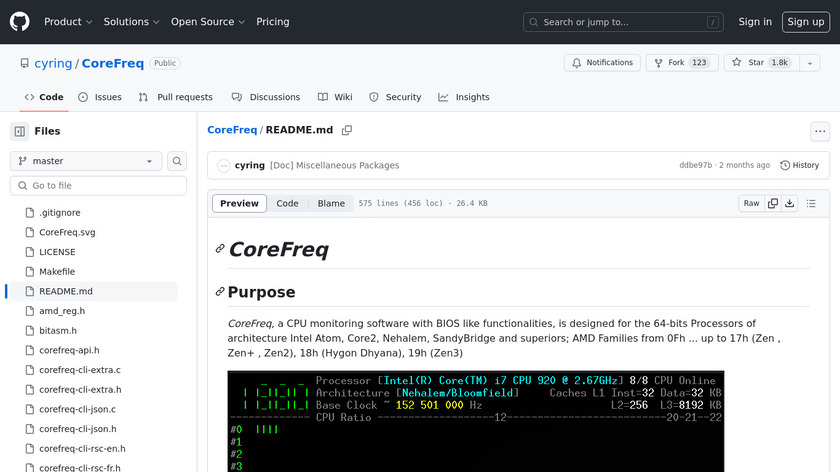Open the Raw file view

[x=751, y=204]
